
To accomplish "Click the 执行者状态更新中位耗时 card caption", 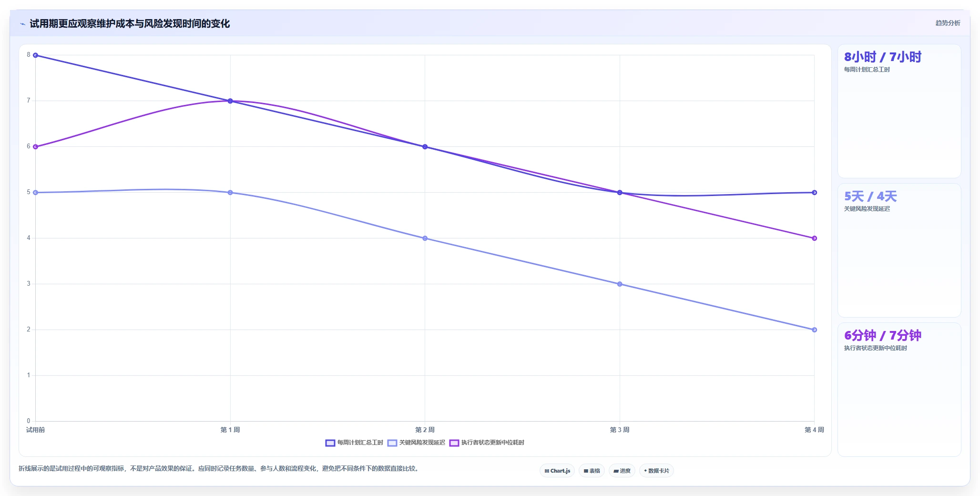I will tap(875, 348).
